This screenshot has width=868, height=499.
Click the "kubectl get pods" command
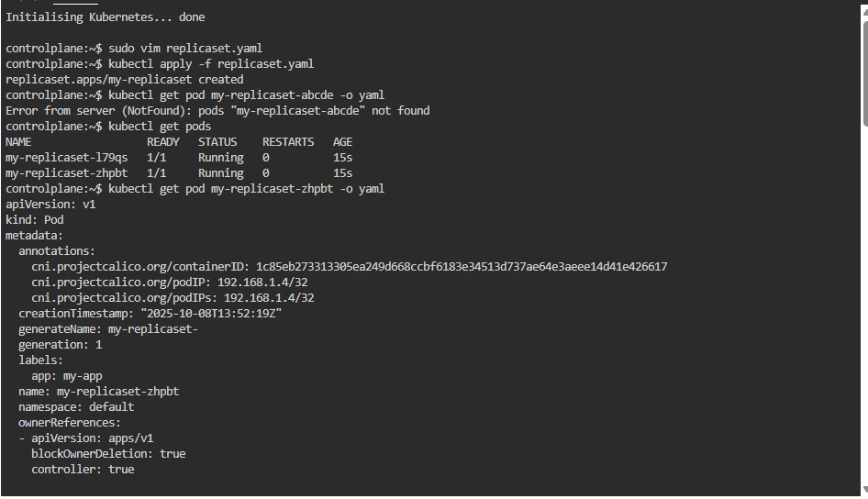point(160,127)
